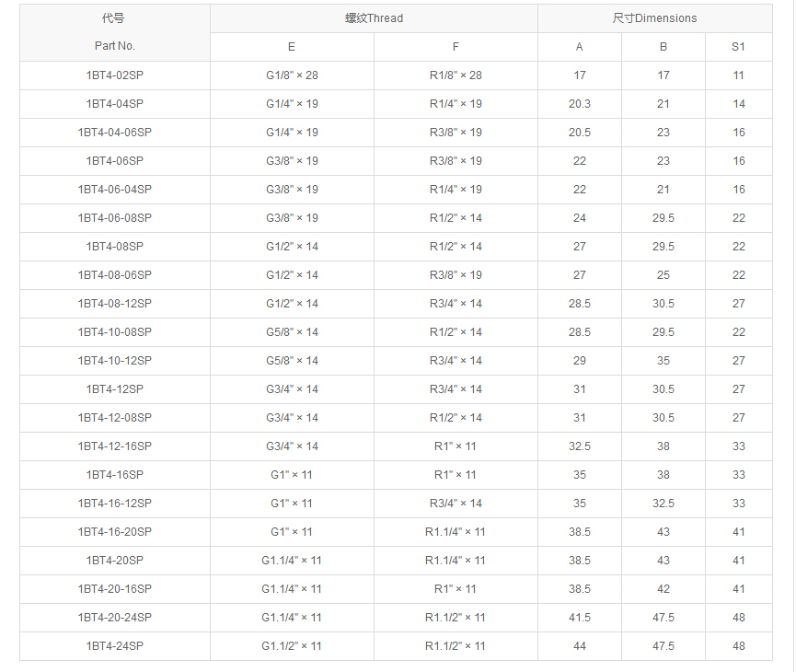Select the S1 column header
The height and width of the screenshot is (672, 796).
coord(738,47)
